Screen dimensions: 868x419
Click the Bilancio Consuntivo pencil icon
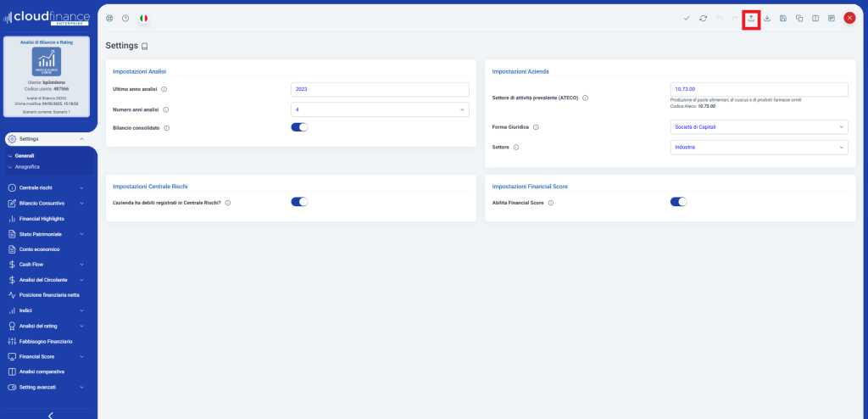coord(12,204)
